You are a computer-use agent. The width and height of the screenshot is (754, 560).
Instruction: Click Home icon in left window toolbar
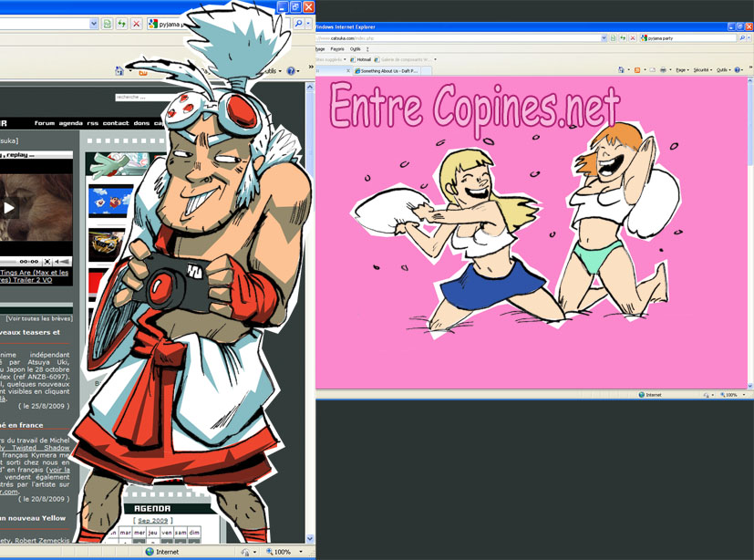(x=119, y=71)
